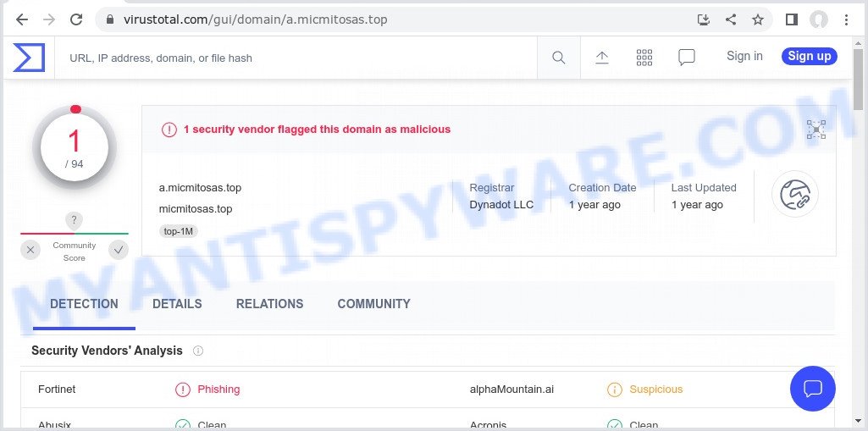Click the browser forward arrow

49,20
